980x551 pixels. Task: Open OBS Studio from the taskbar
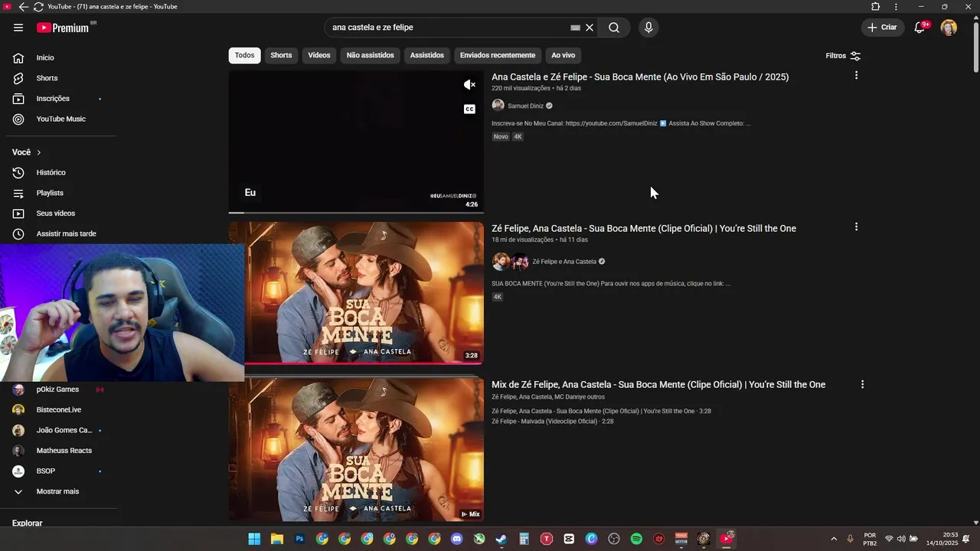pos(614,539)
